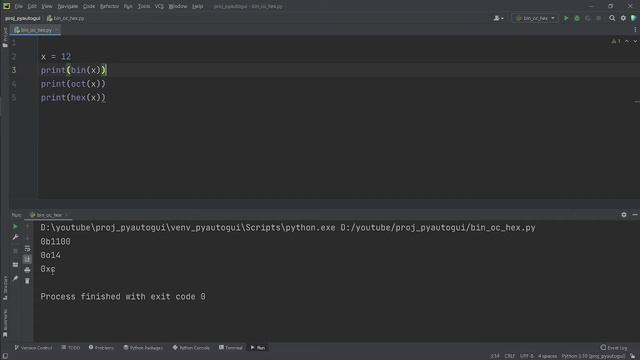The width and height of the screenshot is (640, 360).
Task: Toggle scroll to end in Run console
Action: [27, 259]
